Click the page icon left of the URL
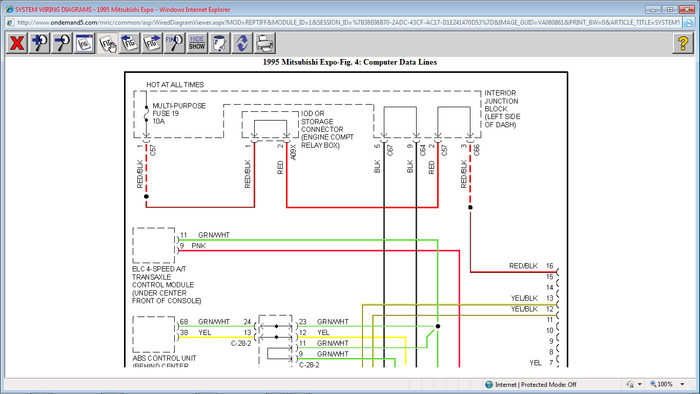This screenshot has width=700, height=394. point(10,22)
